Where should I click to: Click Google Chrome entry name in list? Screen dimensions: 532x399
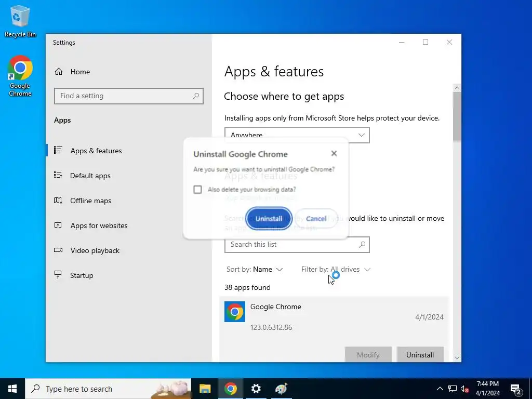(x=275, y=307)
